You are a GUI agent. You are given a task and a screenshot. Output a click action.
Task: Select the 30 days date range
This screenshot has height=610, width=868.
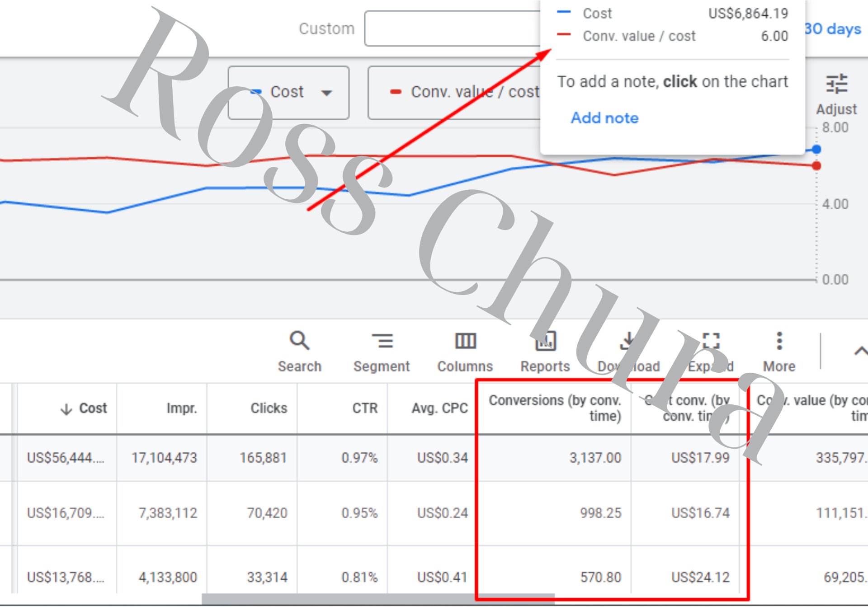coord(833,29)
